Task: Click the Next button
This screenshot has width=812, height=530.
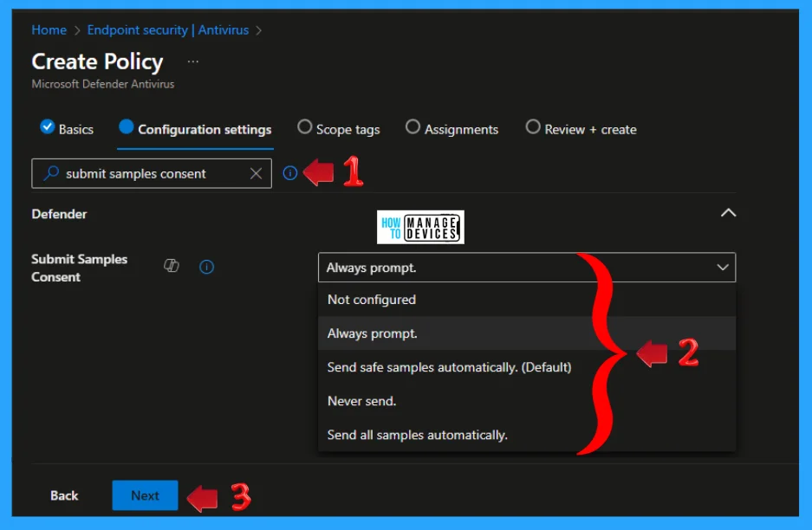Action: (x=145, y=495)
